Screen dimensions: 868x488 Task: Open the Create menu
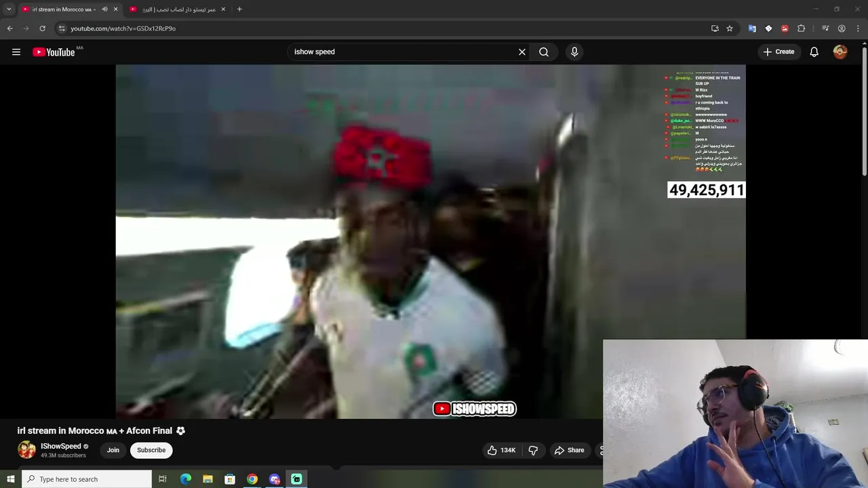tap(778, 52)
